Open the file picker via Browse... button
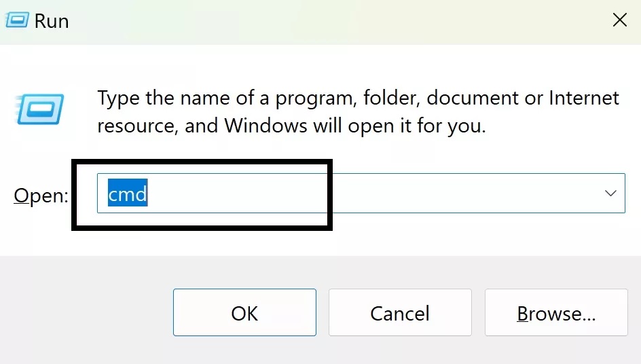The image size is (641, 364). (x=556, y=312)
